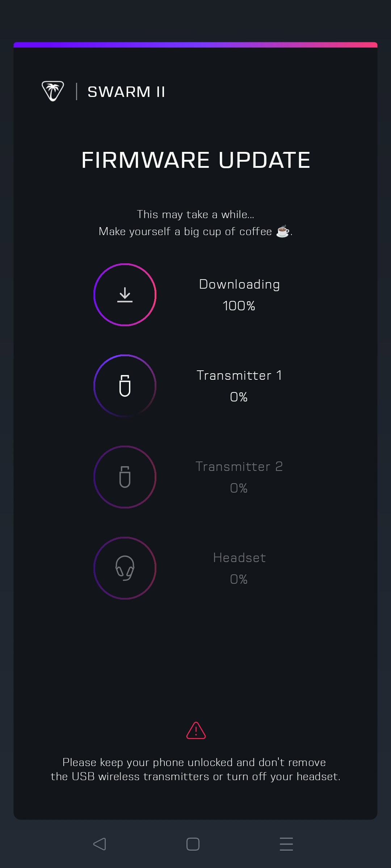The height and width of the screenshot is (868, 391).
Task: Tap the download arrow inside the progress ring
Action: click(x=125, y=295)
